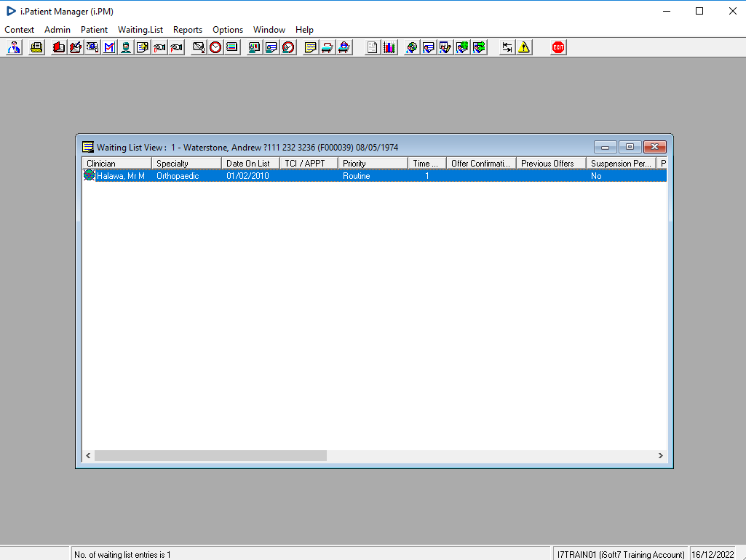Image resolution: width=746 pixels, height=560 pixels.
Task: Click the person with red clock icon
Action: point(288,47)
